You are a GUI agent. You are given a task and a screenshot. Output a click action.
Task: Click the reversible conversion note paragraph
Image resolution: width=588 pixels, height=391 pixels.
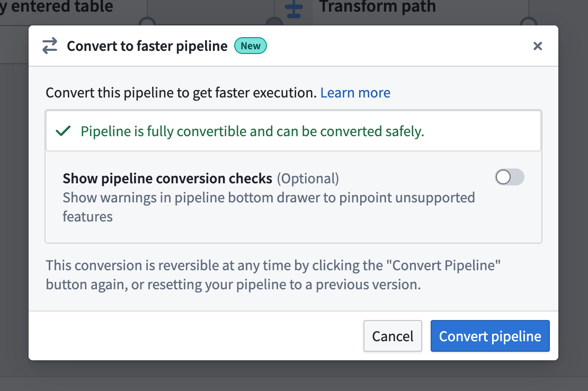273,274
